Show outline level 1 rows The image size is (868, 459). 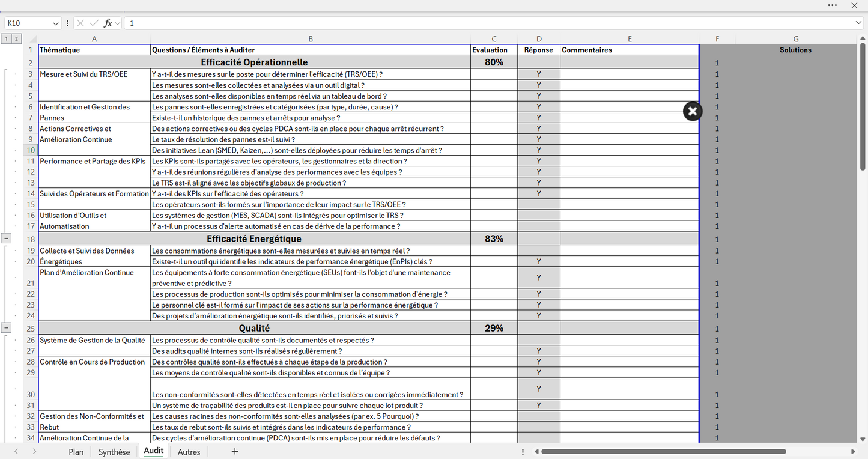tap(6, 39)
